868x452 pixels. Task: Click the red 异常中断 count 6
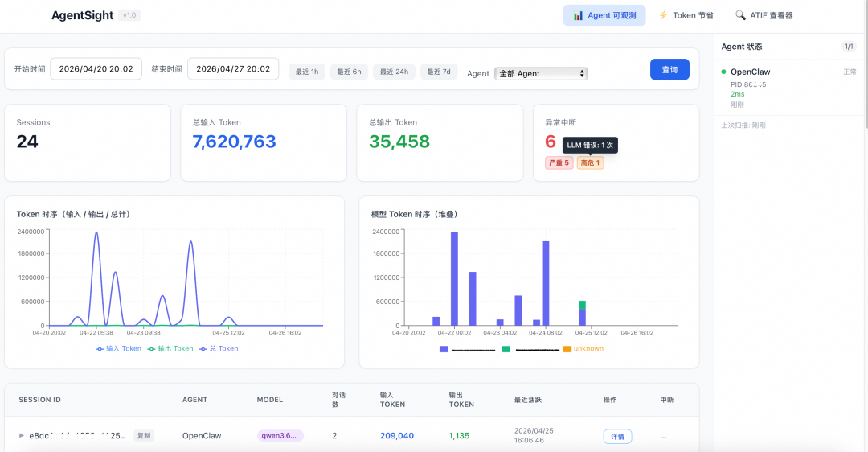coord(551,142)
